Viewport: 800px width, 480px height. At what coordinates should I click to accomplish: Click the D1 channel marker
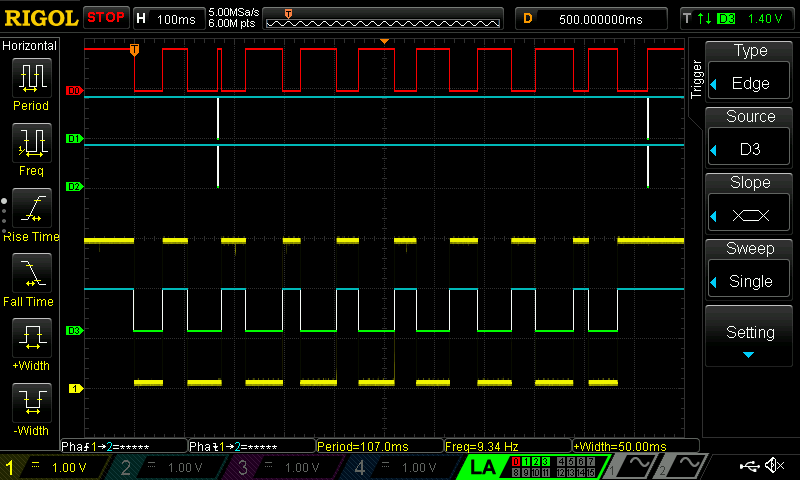pos(74,139)
